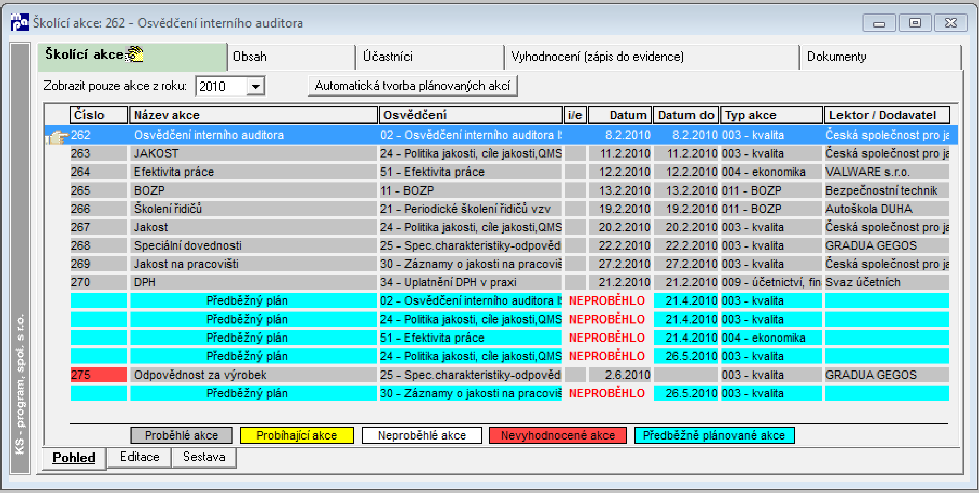Open the Účastníci tab
This screenshot has height=494, width=980.
point(430,57)
